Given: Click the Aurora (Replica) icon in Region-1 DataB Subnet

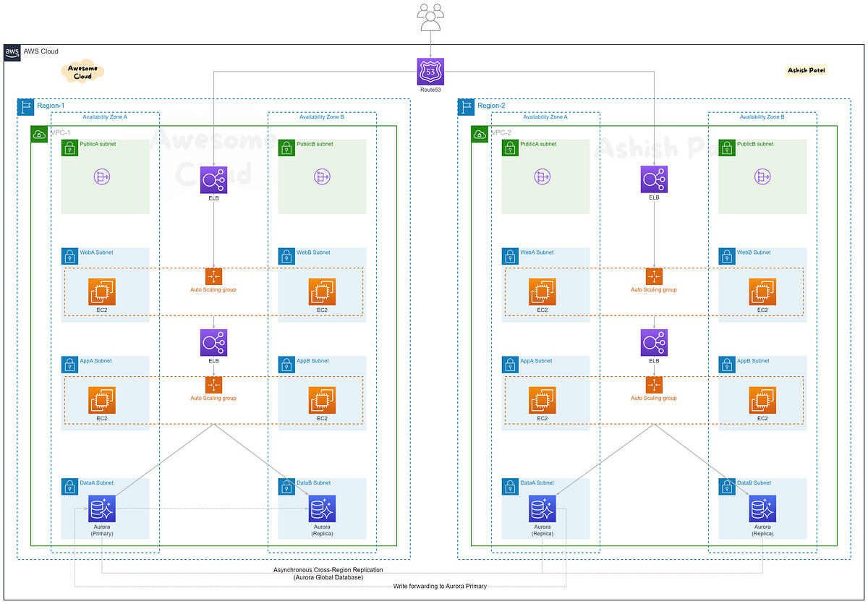Looking at the screenshot, I should (x=321, y=509).
